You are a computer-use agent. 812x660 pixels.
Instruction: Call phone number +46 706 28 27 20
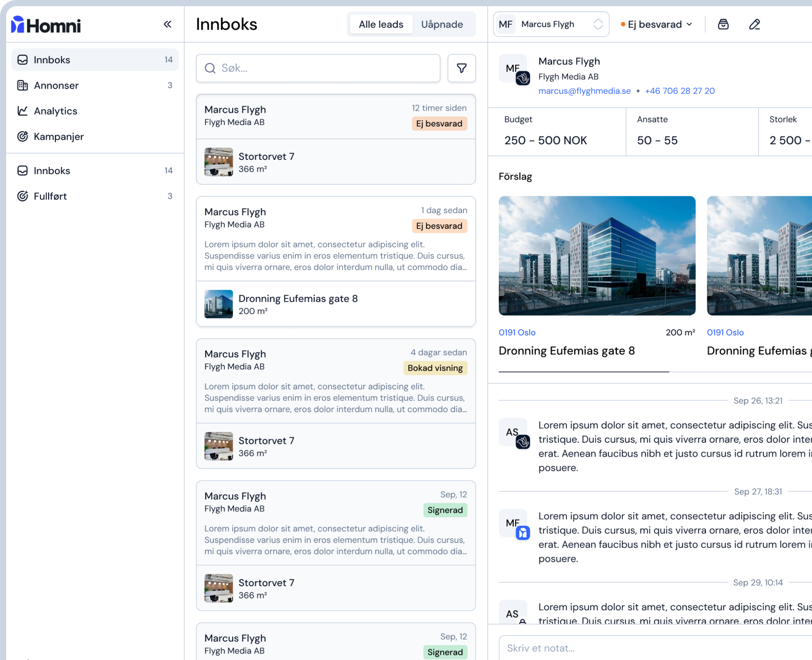pyautogui.click(x=680, y=91)
